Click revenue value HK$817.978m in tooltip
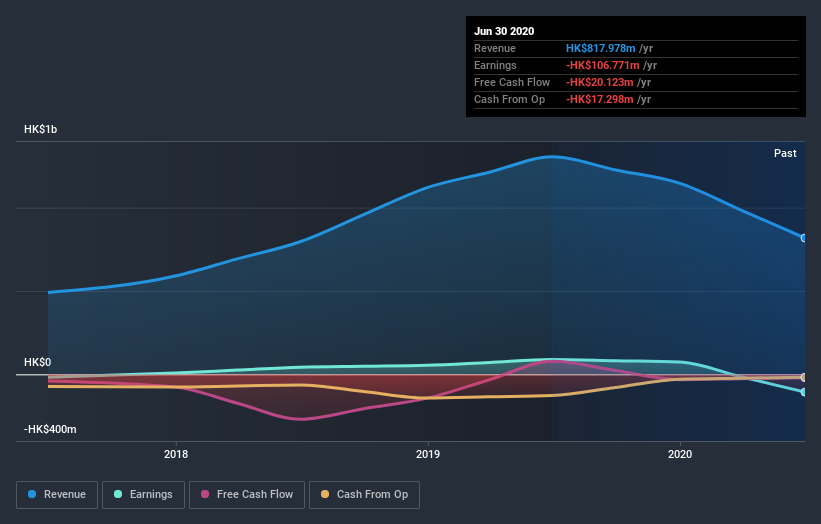This screenshot has height=524, width=821. [x=601, y=49]
